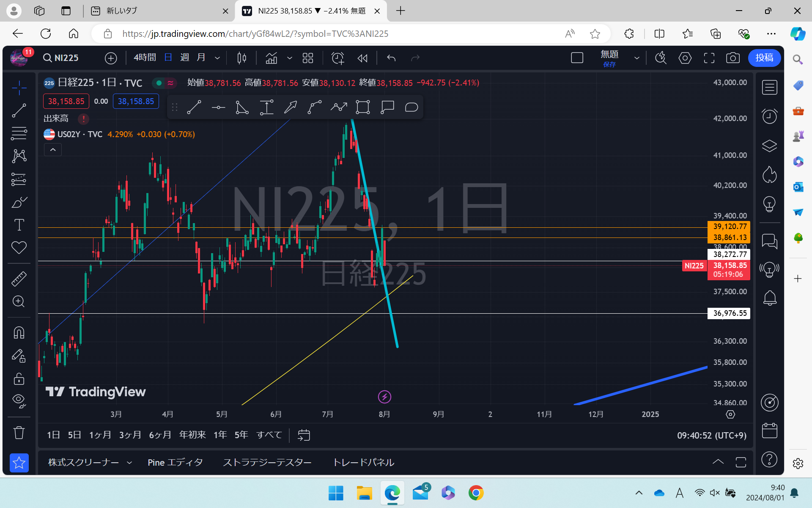Select the arrow drawing tool
The width and height of the screenshot is (812, 508).
tap(290, 107)
